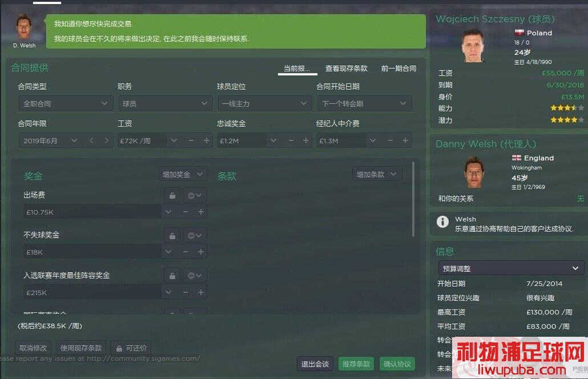
Task: Decrease 经纪人中介费 with minus icon
Action: 390,140
